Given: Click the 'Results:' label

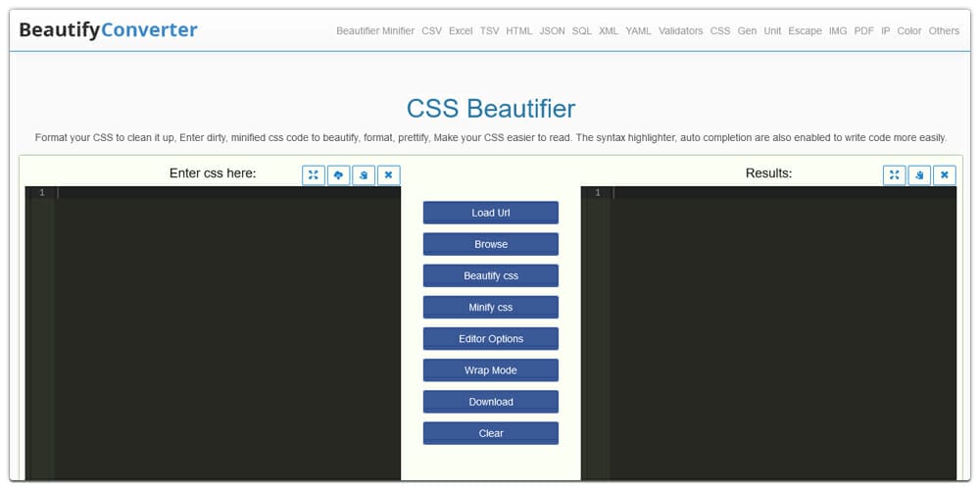Looking at the screenshot, I should click(x=768, y=173).
